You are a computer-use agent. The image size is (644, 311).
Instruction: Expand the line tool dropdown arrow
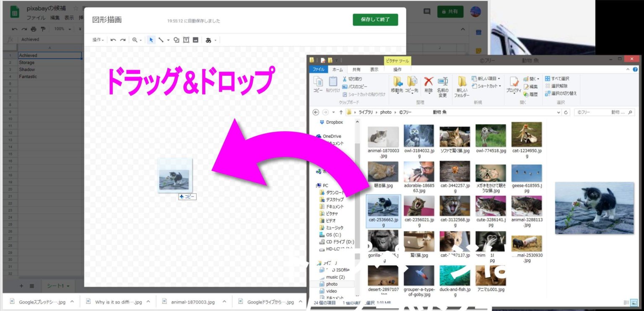click(x=168, y=40)
